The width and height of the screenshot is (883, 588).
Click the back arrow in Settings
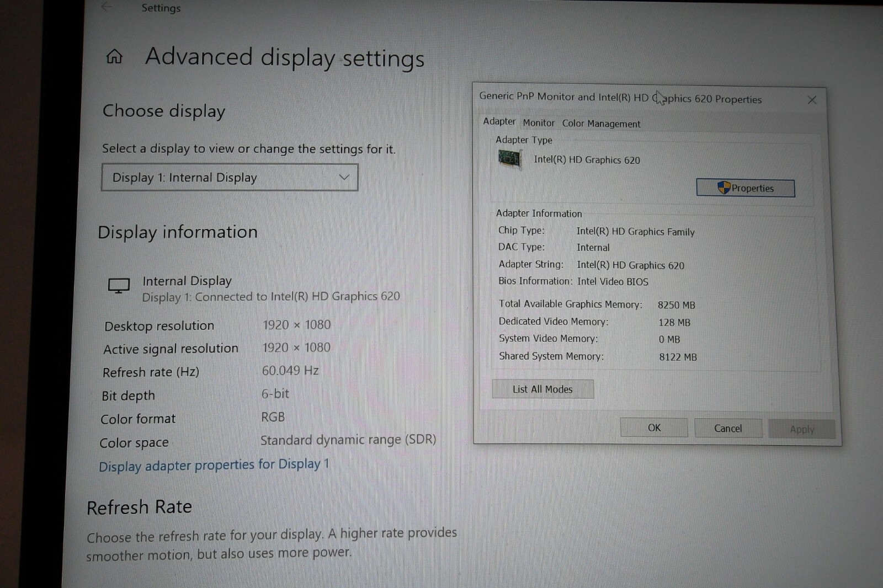(107, 7)
